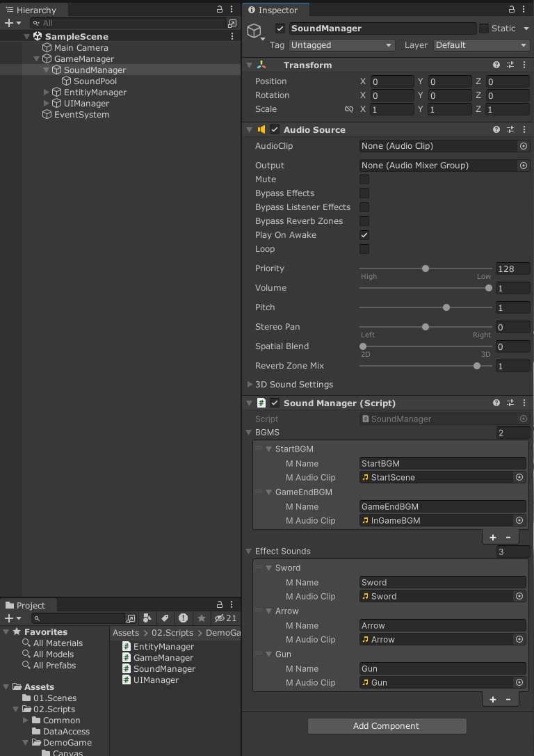Screen dimensions: 534x756
Task: Search by type in Project panel
Action: tap(147, 618)
